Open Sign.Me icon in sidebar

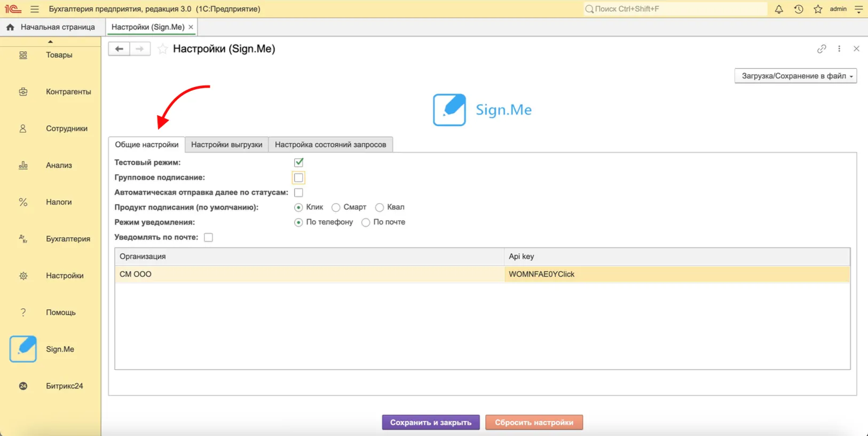tap(23, 349)
